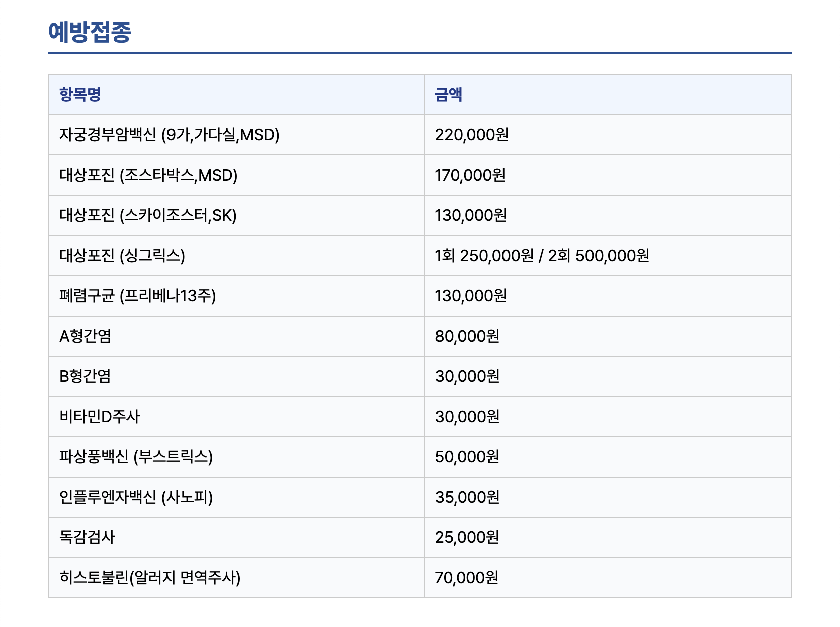Click the 80,000원 price cell
The width and height of the screenshot is (840, 627).
(x=467, y=336)
